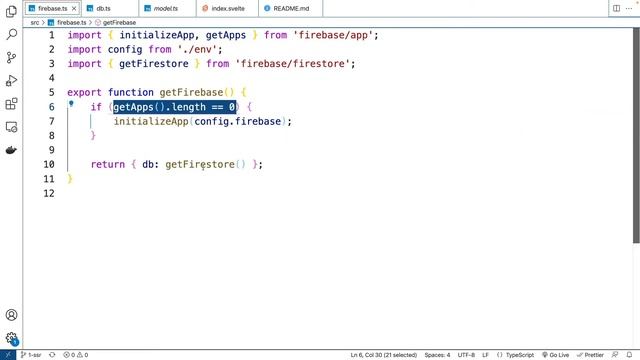640x360 pixels.
Task: Open the Explorer view in activity bar
Action: 11,11
